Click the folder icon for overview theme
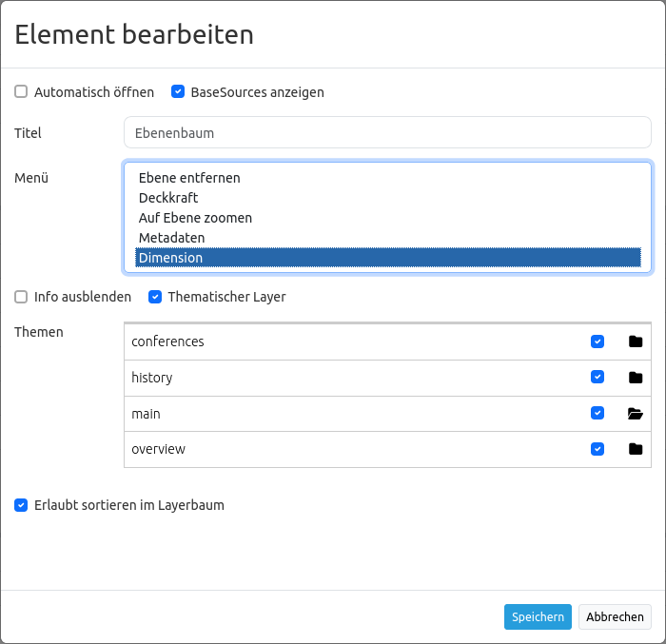The width and height of the screenshot is (666, 644). (636, 449)
